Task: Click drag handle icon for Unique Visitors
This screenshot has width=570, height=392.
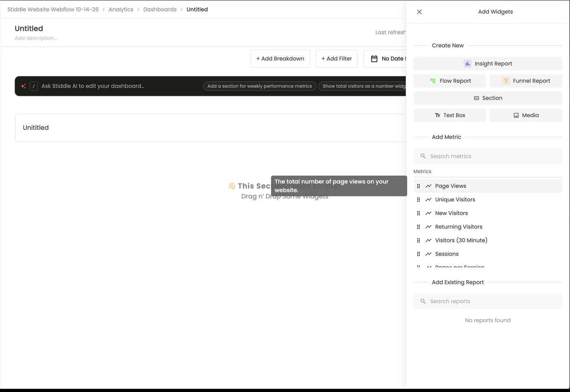Action: click(418, 200)
